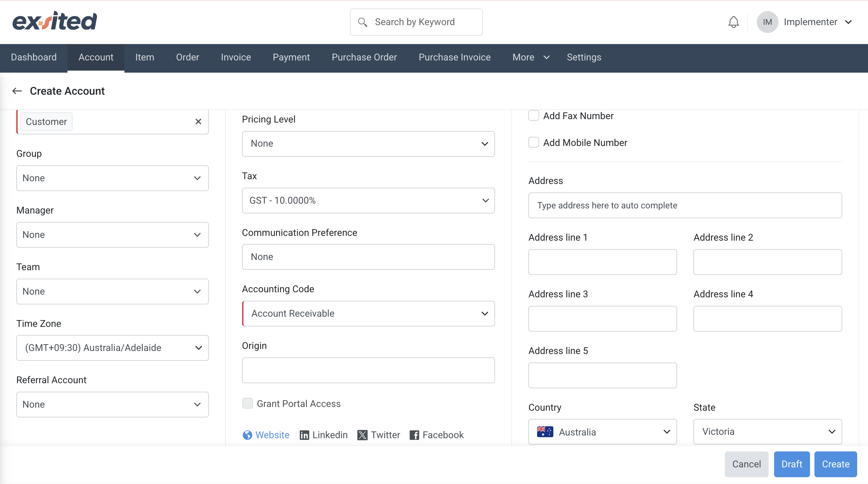This screenshot has width=868, height=484.
Task: Open the Time Zone dropdown
Action: pyautogui.click(x=113, y=348)
